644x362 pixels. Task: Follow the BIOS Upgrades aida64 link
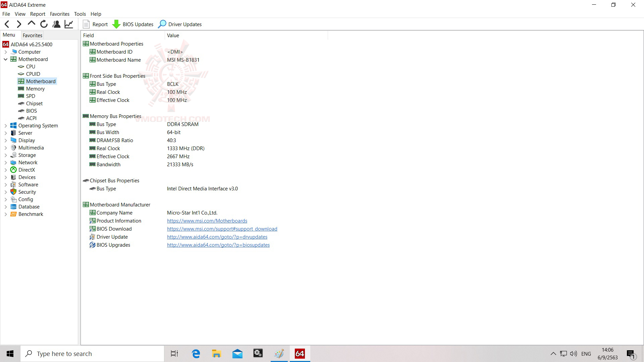click(218, 245)
